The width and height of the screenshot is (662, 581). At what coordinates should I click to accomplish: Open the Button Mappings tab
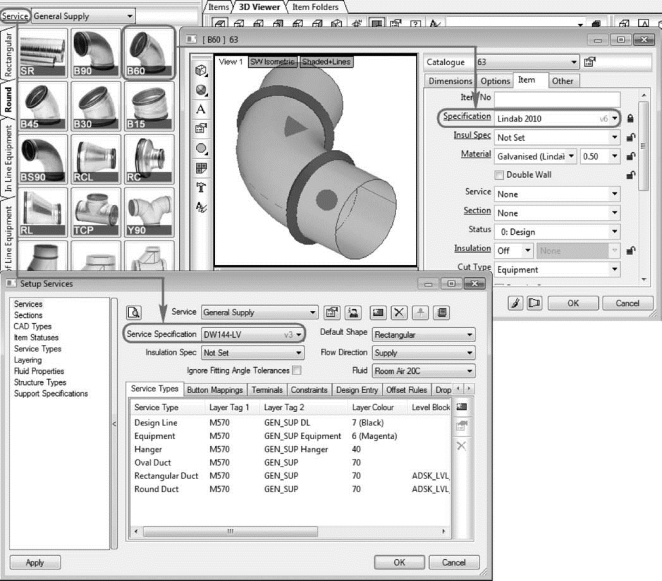[214, 390]
